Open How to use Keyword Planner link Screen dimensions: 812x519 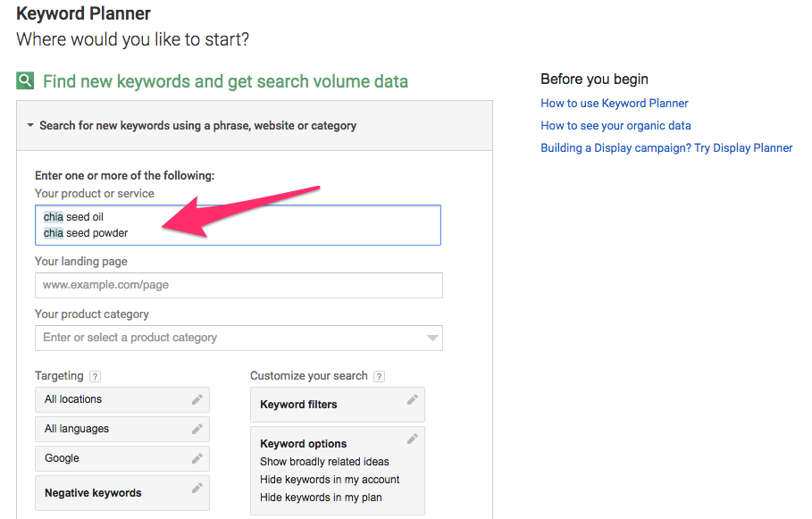click(x=614, y=103)
